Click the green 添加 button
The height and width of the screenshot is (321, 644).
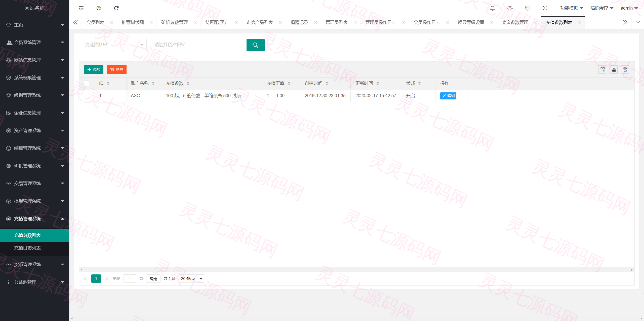tap(94, 69)
